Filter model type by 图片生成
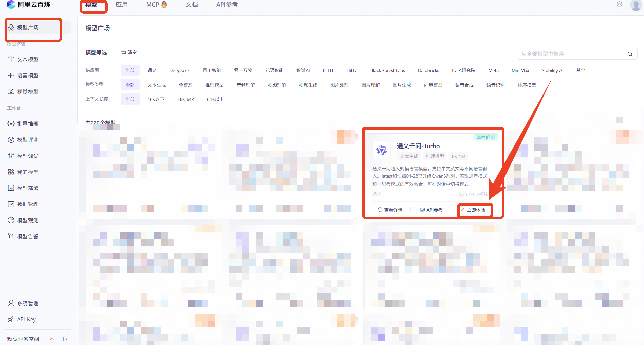The width and height of the screenshot is (644, 345). tap(402, 85)
